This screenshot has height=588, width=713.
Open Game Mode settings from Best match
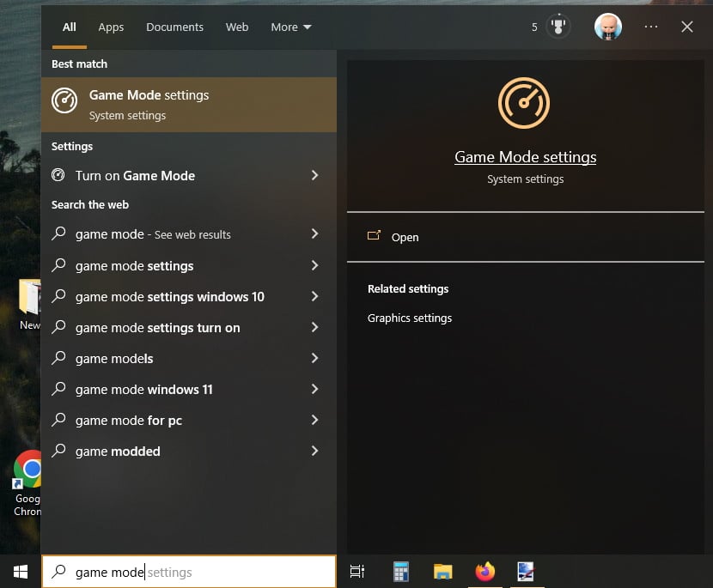[x=149, y=104]
